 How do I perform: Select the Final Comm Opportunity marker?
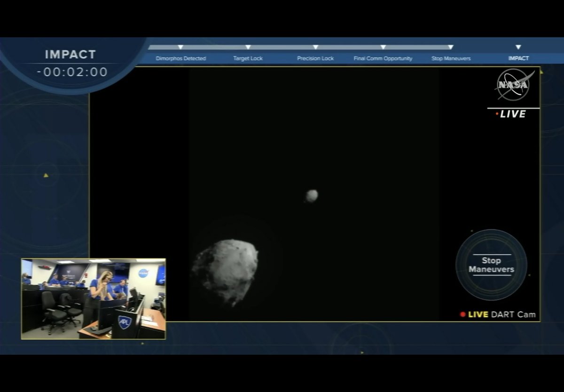383,47
